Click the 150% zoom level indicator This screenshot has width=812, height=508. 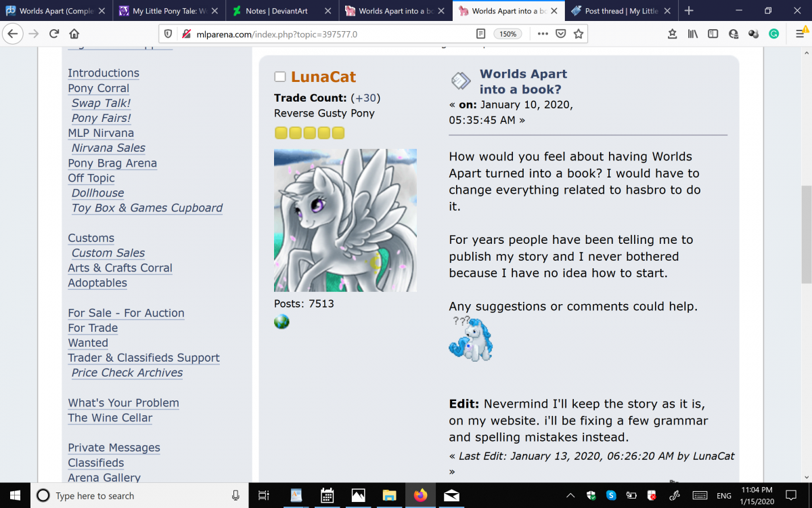click(507, 34)
